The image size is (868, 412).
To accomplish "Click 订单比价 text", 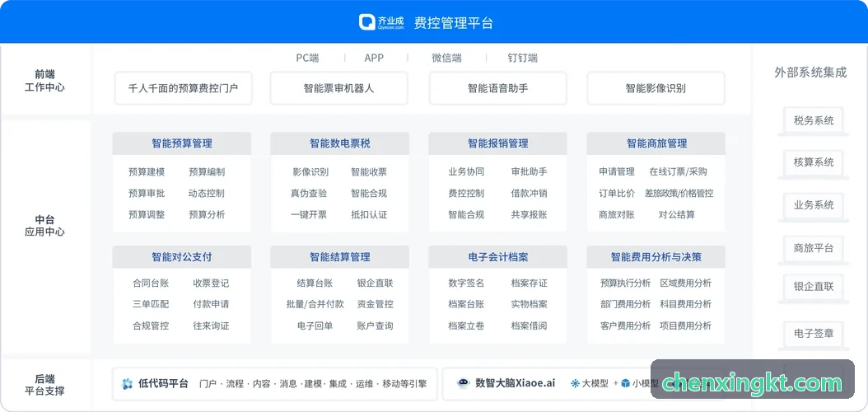I will click(617, 194).
